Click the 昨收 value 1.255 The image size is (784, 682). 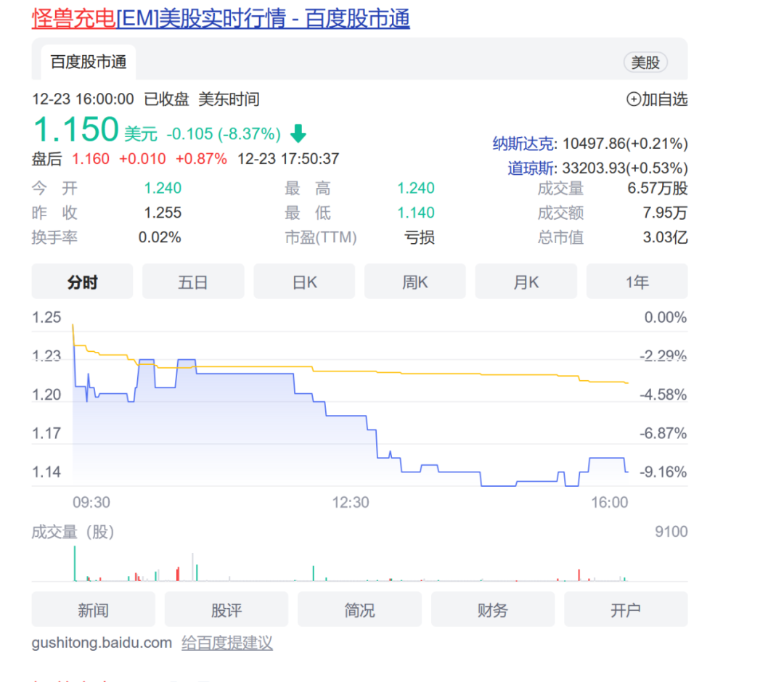click(x=163, y=213)
